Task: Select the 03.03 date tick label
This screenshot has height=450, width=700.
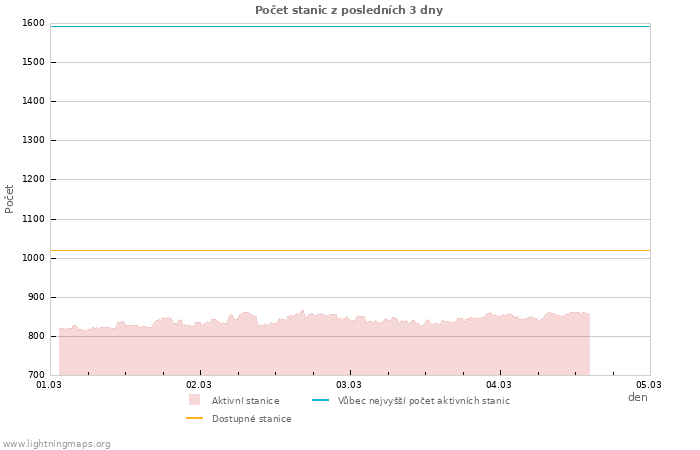Action: [x=349, y=384]
